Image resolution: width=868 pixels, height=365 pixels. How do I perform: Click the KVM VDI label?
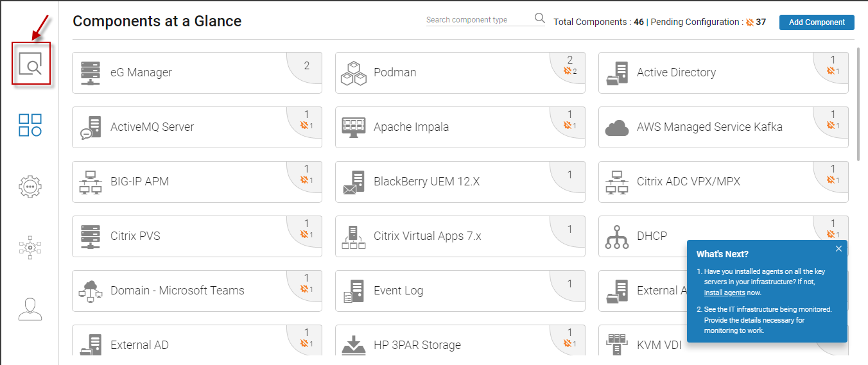[x=659, y=345]
